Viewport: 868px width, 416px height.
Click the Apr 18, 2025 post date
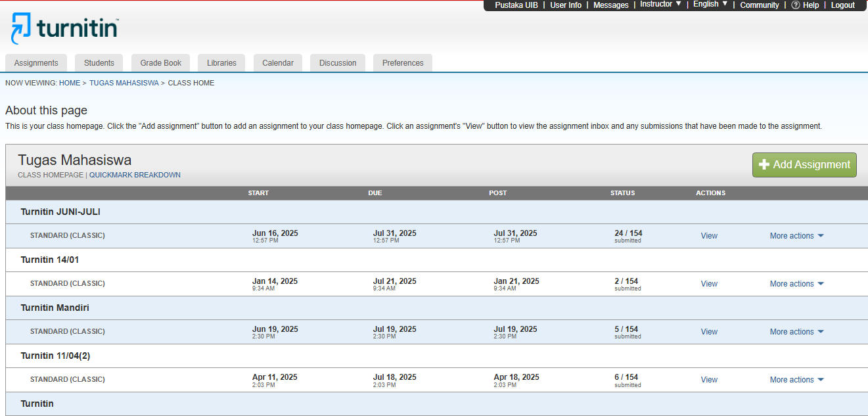click(516, 377)
